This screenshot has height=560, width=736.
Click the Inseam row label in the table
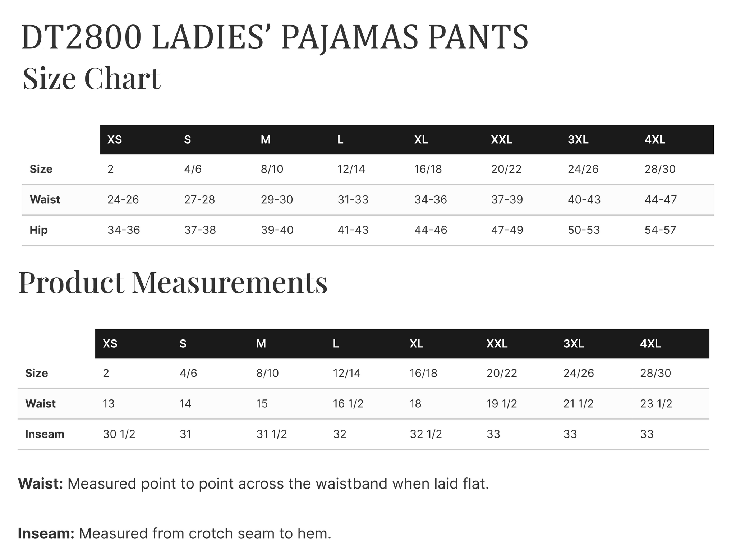(45, 434)
